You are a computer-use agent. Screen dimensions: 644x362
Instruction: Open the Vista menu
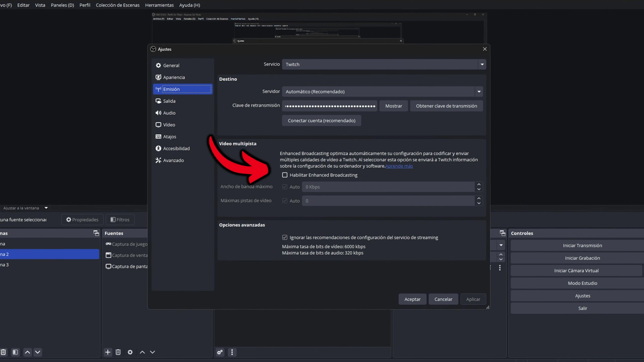pos(40,5)
